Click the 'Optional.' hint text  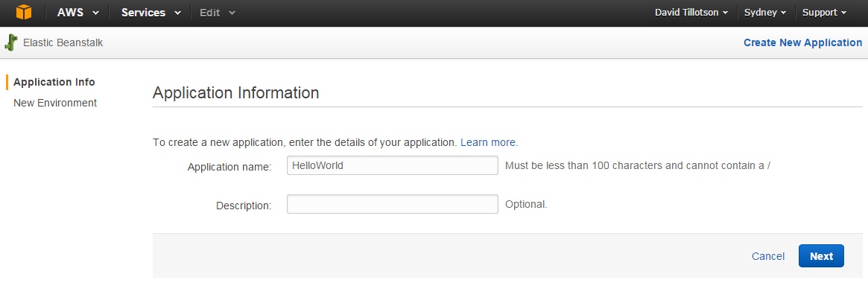[x=527, y=204]
